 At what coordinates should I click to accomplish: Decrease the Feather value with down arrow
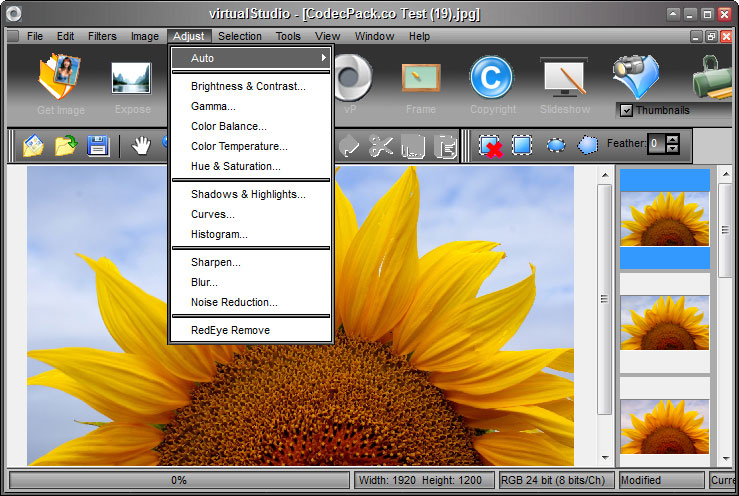coord(673,149)
